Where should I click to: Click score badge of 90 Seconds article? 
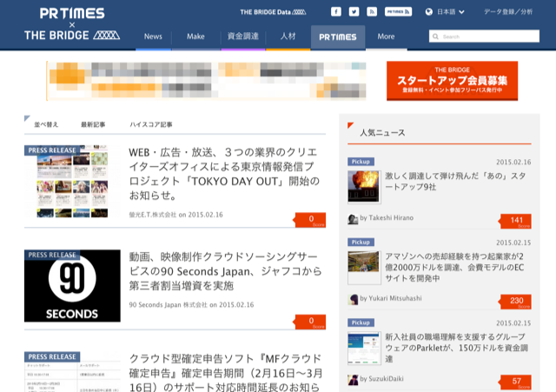pos(311,322)
